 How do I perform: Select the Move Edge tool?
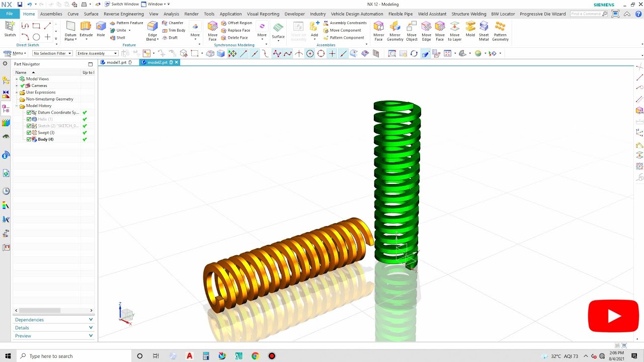[426, 31]
